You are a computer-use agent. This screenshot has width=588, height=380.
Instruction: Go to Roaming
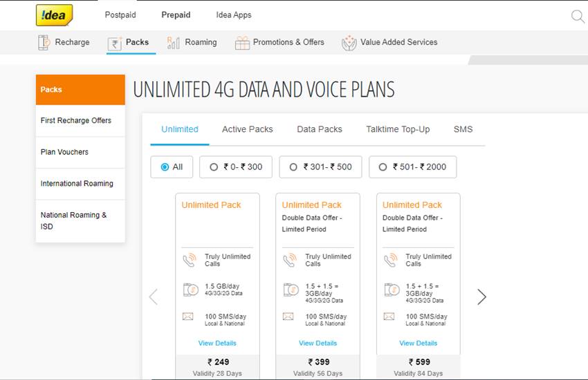click(x=201, y=42)
